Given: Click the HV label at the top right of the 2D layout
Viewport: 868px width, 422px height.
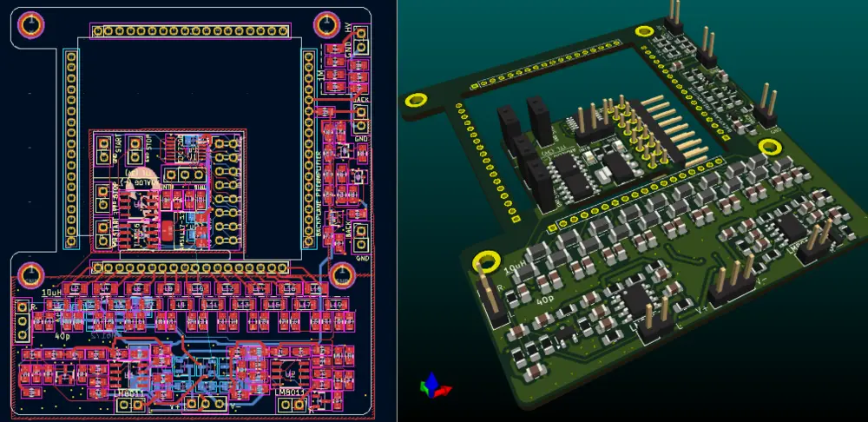Looking at the screenshot, I should tap(350, 29).
